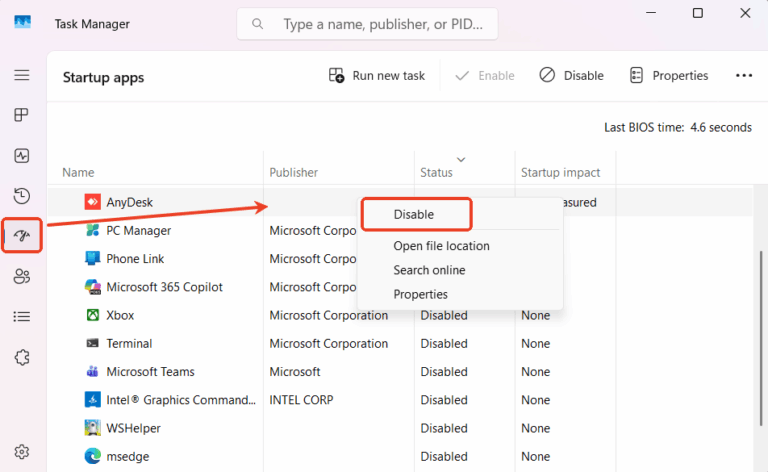768x472 pixels.
Task: Select the WSHelper row name
Action: [x=133, y=428]
